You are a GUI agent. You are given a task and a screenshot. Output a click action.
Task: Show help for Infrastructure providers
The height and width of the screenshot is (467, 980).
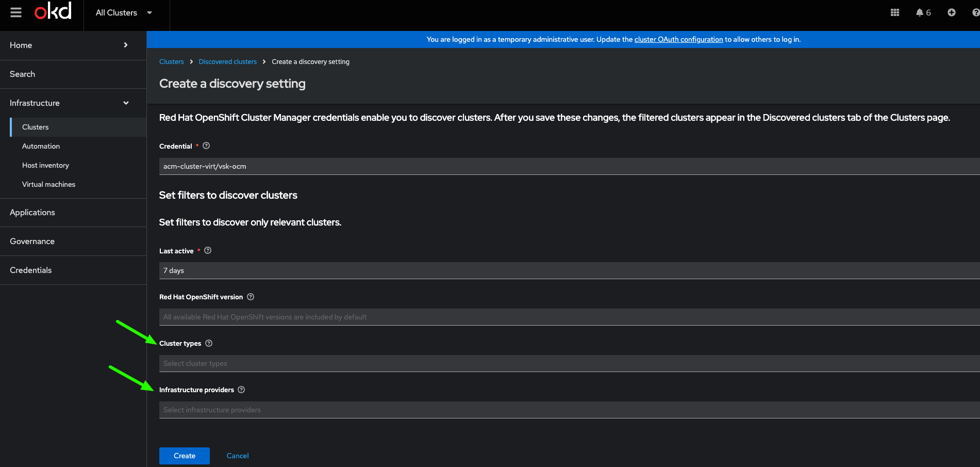(x=241, y=390)
